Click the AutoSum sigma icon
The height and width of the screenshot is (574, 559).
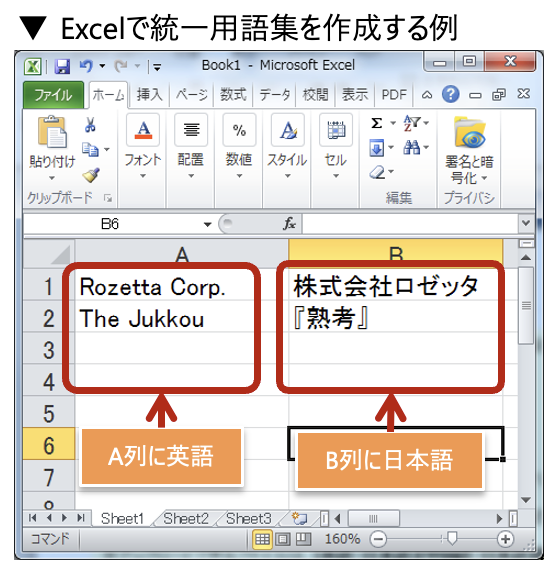(376, 123)
